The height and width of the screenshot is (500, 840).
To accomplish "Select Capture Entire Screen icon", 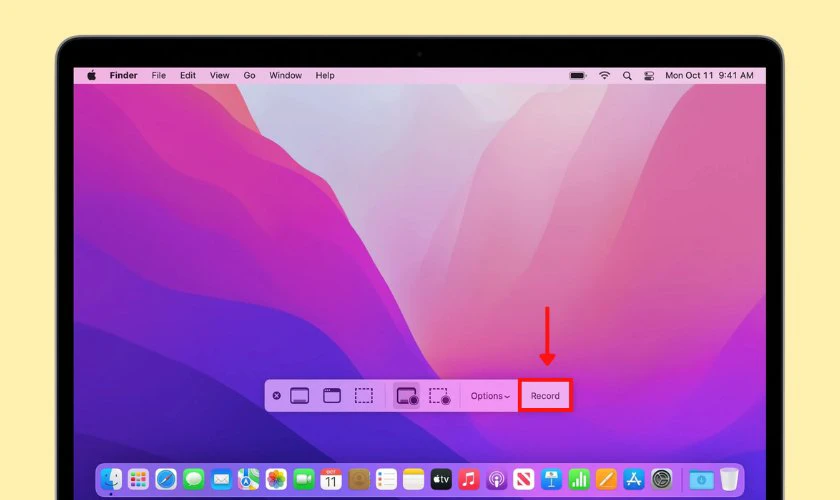I will [x=299, y=396].
